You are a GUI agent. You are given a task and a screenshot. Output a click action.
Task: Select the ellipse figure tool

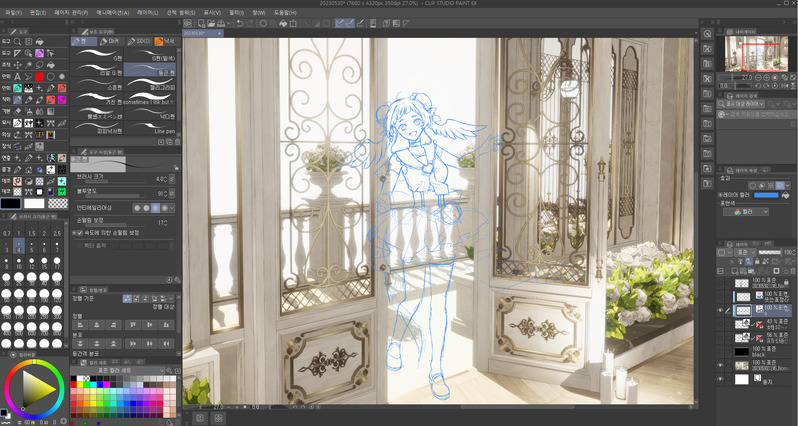click(x=50, y=76)
